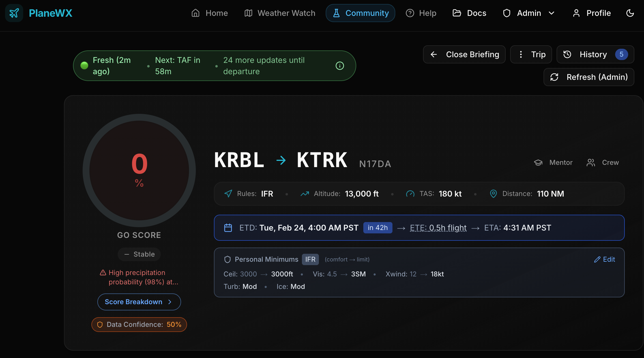The width and height of the screenshot is (644, 358).
Task: Expand the ETE 0.5h flight details
Action: point(438,228)
